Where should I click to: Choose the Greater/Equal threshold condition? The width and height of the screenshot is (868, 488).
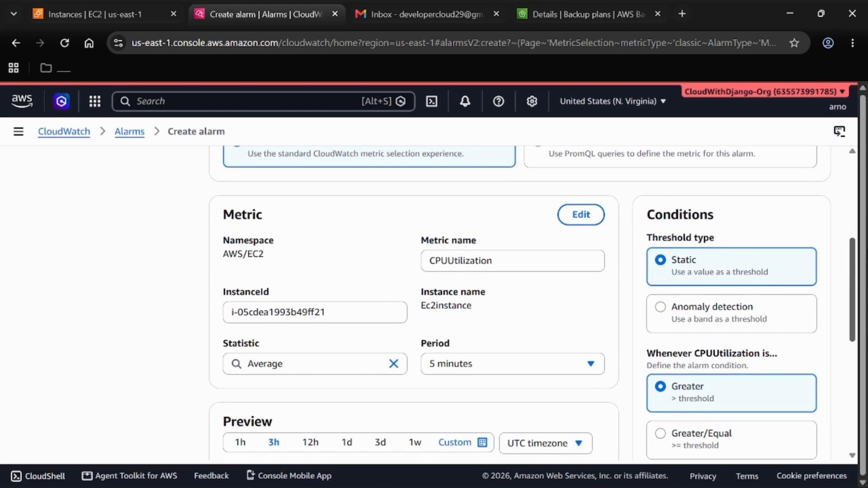731,440
